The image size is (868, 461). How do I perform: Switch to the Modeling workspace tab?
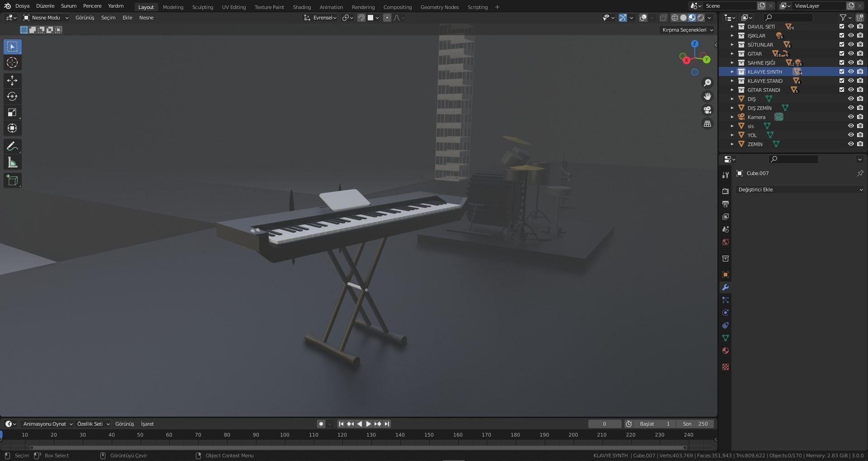click(173, 7)
